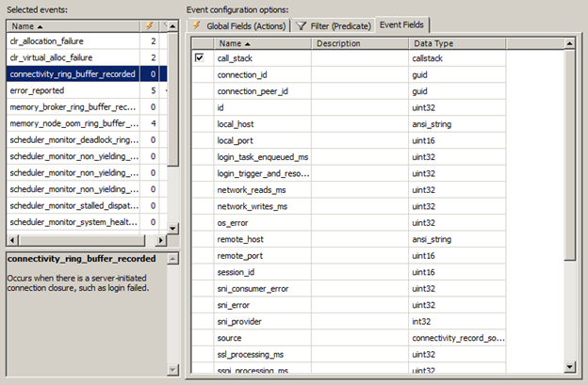Image resolution: width=588 pixels, height=385 pixels.
Task: Sort event fields by Description column header
Action: (x=360, y=43)
